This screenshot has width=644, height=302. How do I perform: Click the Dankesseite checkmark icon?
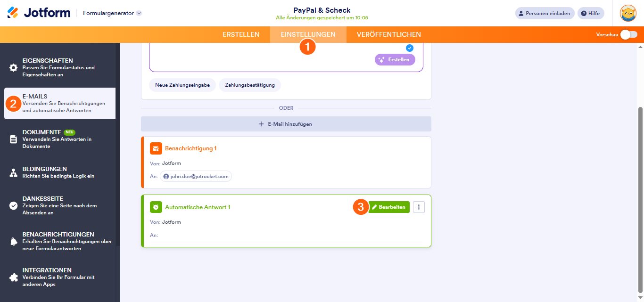pyautogui.click(x=14, y=205)
